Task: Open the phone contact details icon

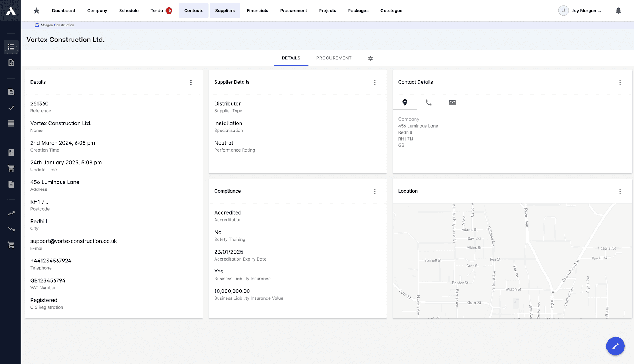Action: (x=429, y=103)
